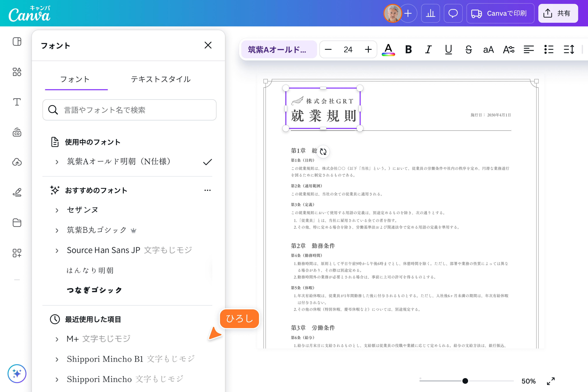Image resolution: width=588 pixels, height=392 pixels.
Task: Click the regenerate icon beside 第1章
Action: coord(323,152)
